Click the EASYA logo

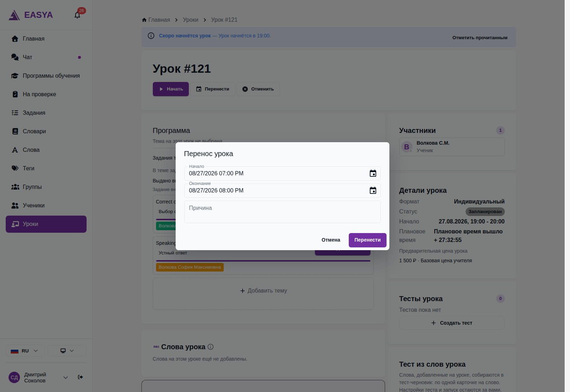31,15
